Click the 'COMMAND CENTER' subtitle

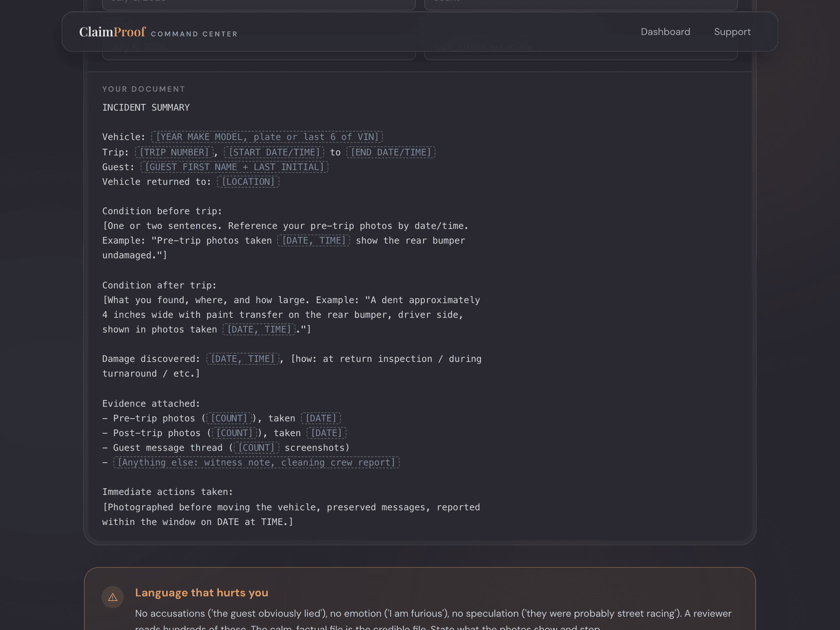(194, 34)
